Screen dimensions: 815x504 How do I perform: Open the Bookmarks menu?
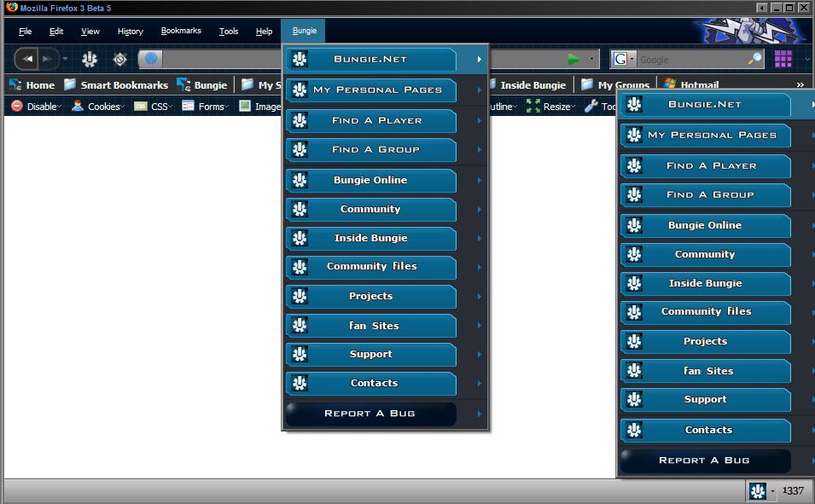[181, 32]
